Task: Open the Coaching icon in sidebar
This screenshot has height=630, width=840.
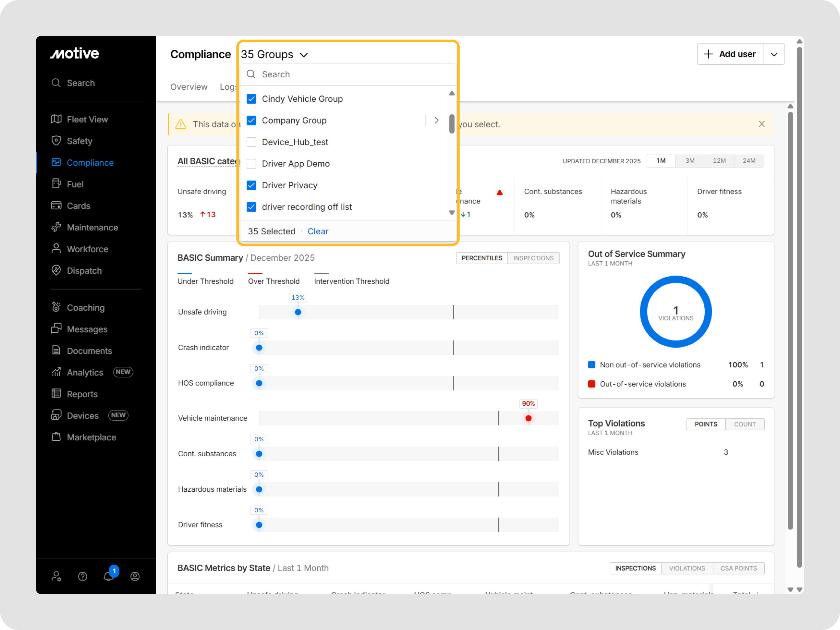Action: point(56,307)
